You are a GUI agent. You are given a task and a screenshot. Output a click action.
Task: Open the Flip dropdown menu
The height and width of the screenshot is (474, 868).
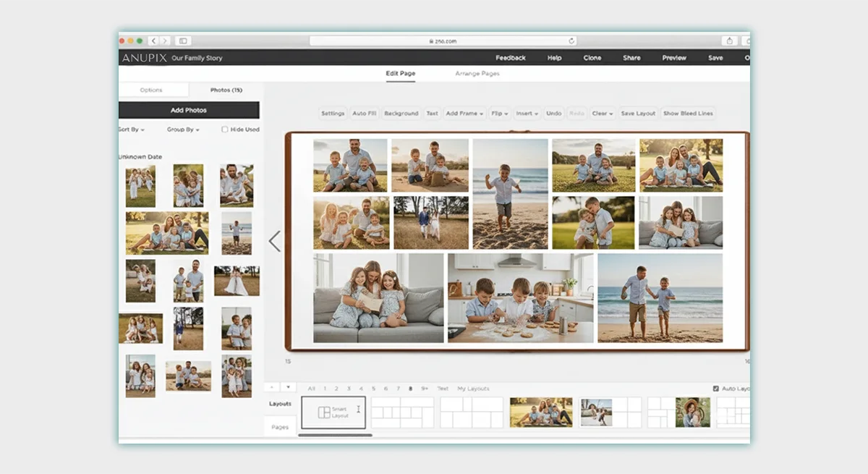click(x=499, y=114)
